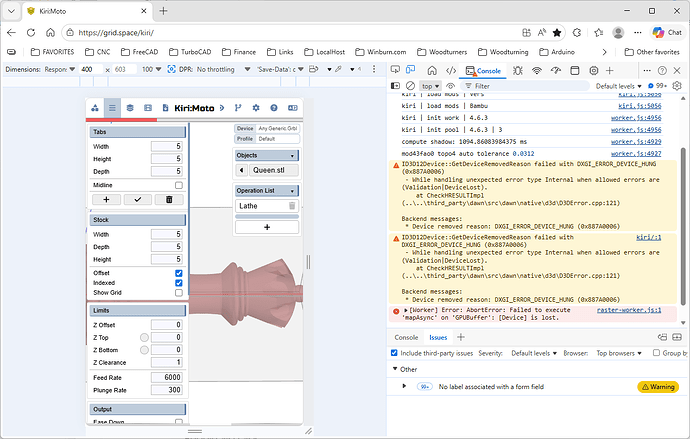Toggle DevTools device emulation icon
This screenshot has width=690, height=439.
click(411, 70)
